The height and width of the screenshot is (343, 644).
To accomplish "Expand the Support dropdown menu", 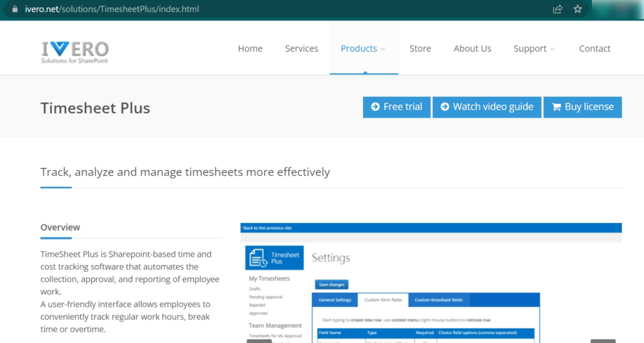I will [534, 48].
